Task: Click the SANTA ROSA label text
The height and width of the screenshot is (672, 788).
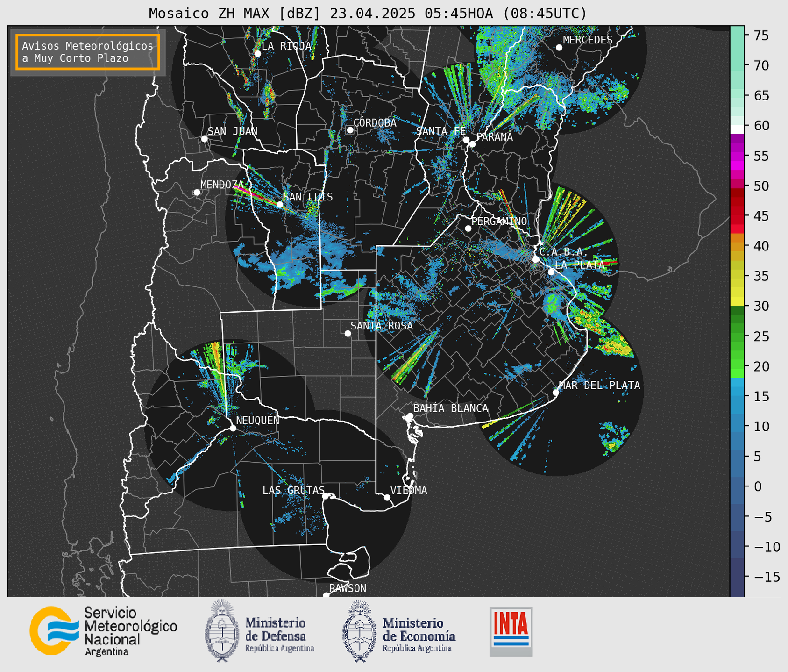Action: pyautogui.click(x=382, y=326)
